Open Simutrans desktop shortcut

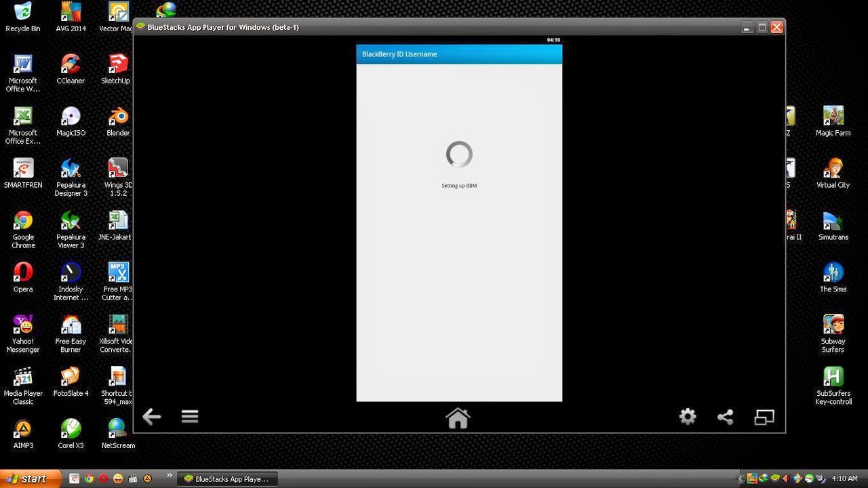833,226
